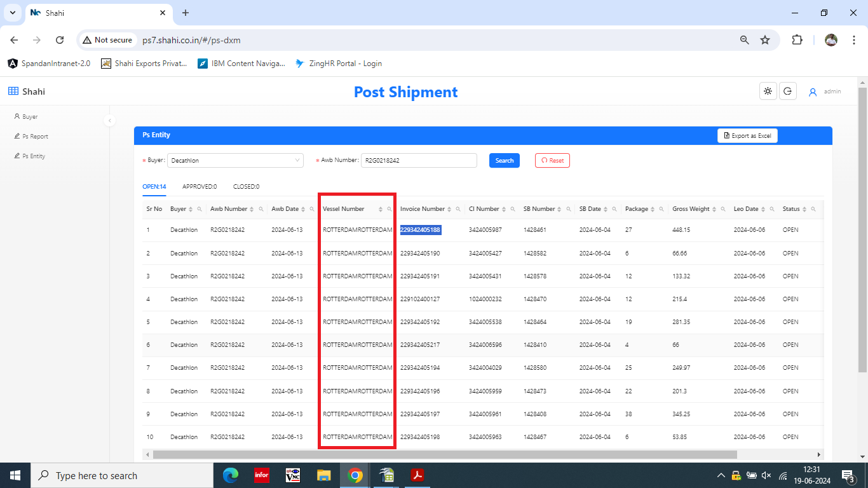The height and width of the screenshot is (488, 868).
Task: Switch to the OPEN:14 tab
Action: tap(154, 187)
